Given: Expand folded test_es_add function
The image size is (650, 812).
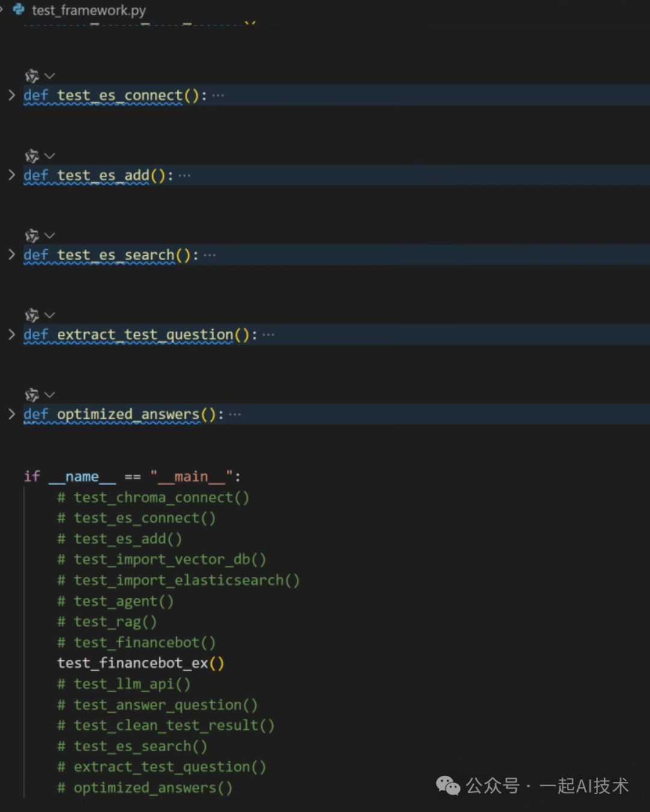Looking at the screenshot, I should (x=11, y=175).
